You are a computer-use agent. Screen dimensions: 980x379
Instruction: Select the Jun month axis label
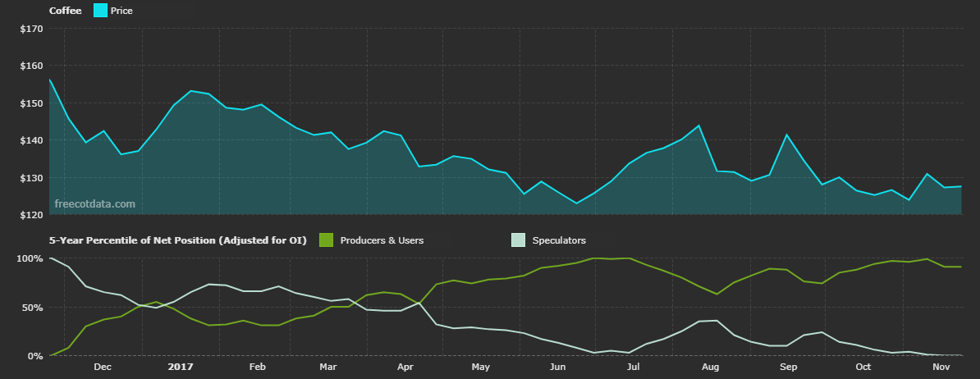[558, 367]
